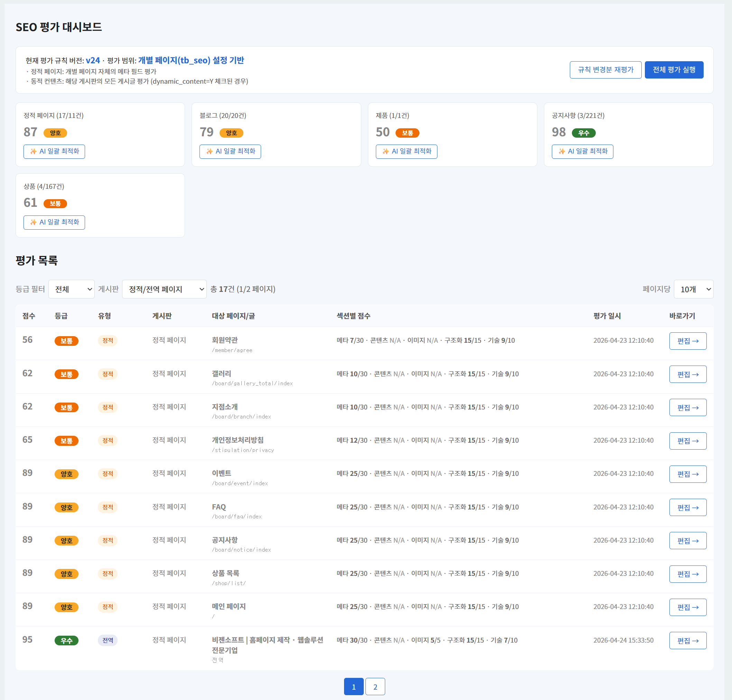Open the 등급 필터 dropdown

(71, 289)
